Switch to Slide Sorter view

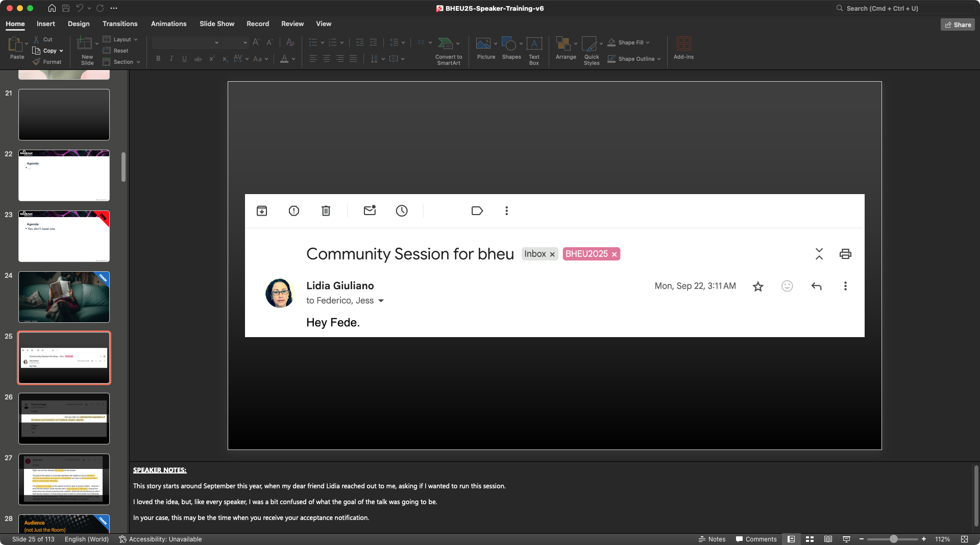(x=810, y=539)
